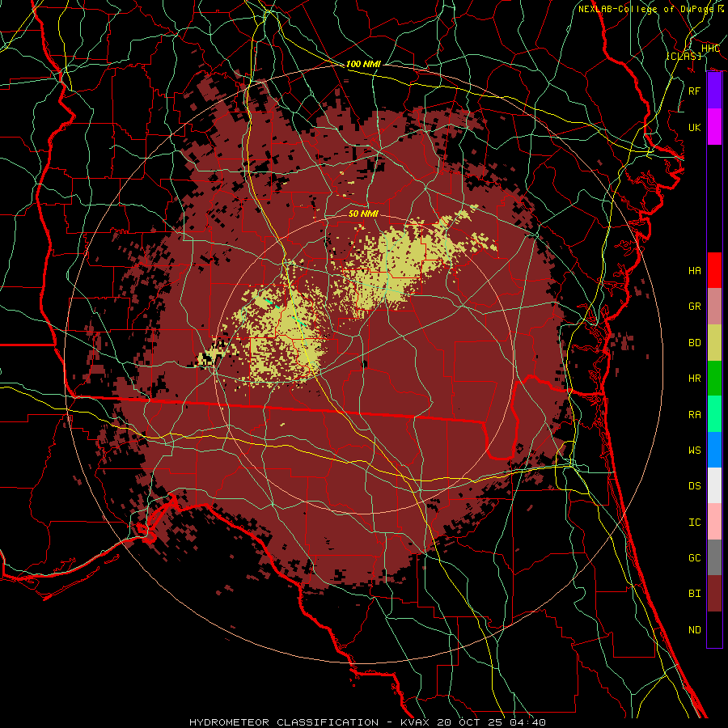The width and height of the screenshot is (728, 728).
Task: Click the RF purple legend swatch
Action: pos(714,91)
